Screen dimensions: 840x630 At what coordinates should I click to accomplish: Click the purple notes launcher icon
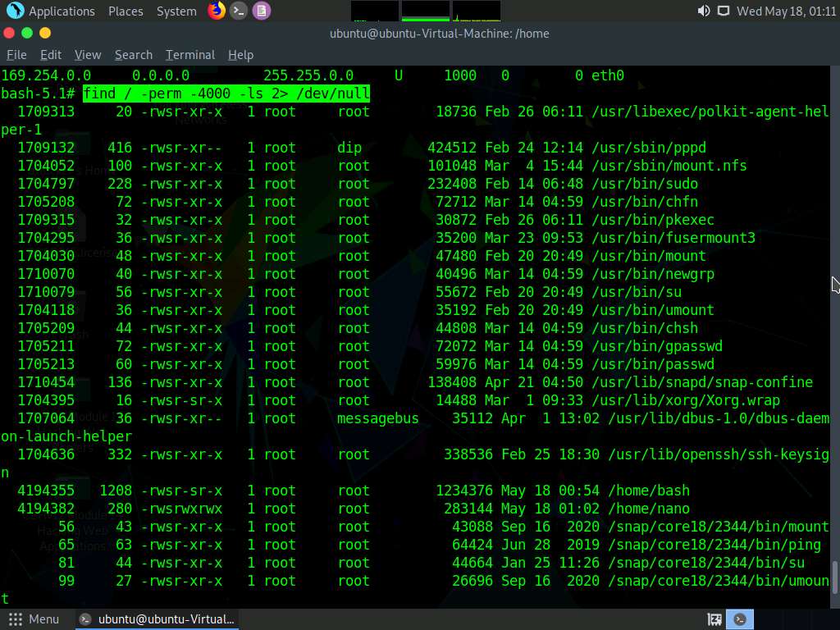[x=261, y=11]
